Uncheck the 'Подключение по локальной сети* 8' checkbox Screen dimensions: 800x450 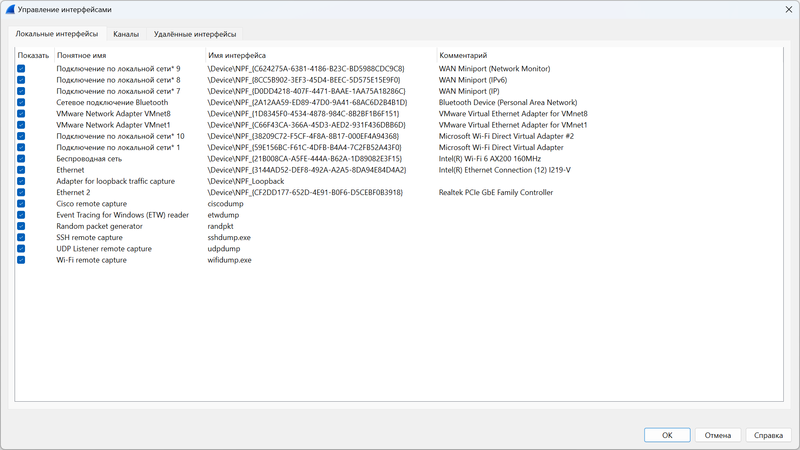click(21, 80)
